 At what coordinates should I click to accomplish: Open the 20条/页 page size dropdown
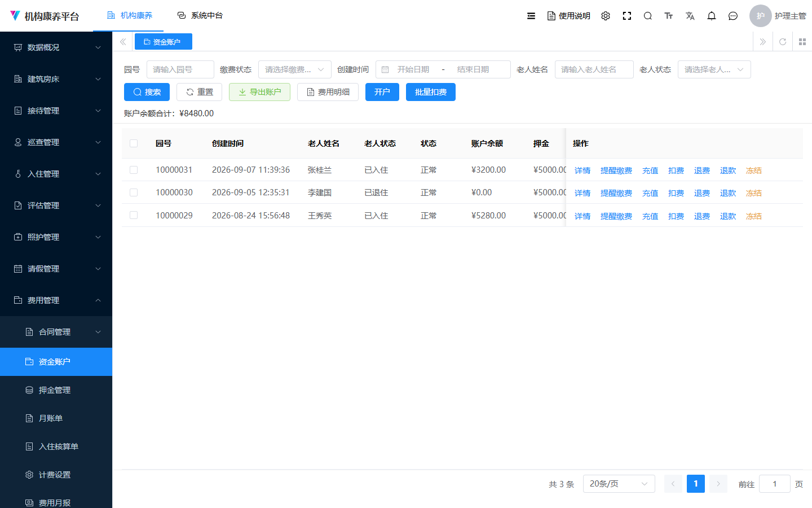tap(619, 484)
